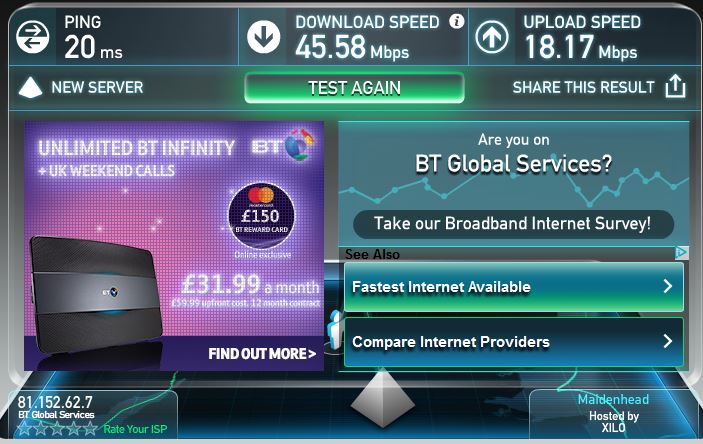Select the third rating star
This screenshot has width=703, height=444.
pyautogui.click(x=57, y=429)
